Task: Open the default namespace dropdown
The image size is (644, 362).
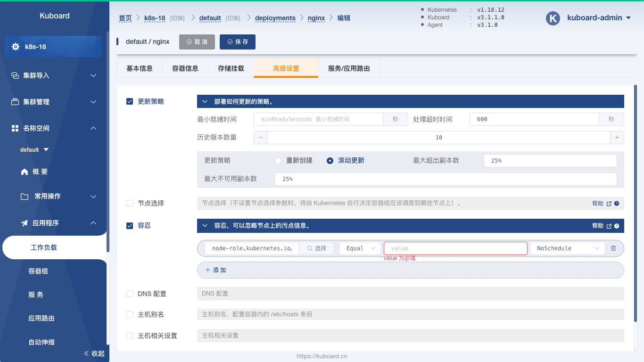Action: (x=34, y=150)
